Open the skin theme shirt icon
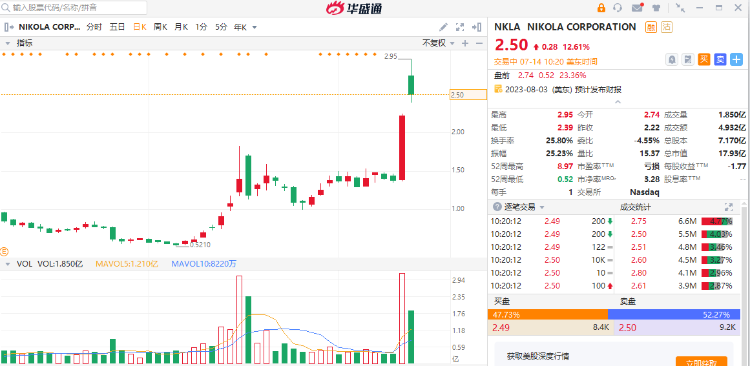The width and height of the screenshot is (750, 366). coord(656,8)
